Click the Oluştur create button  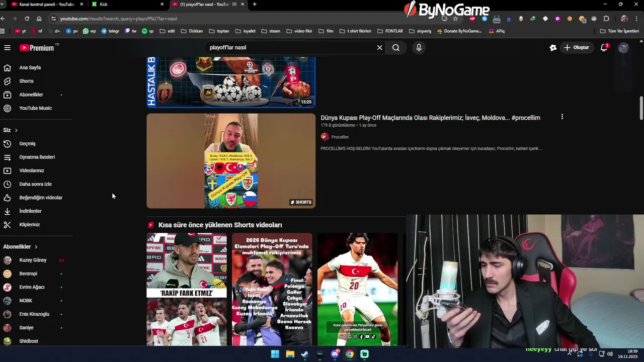[577, 48]
